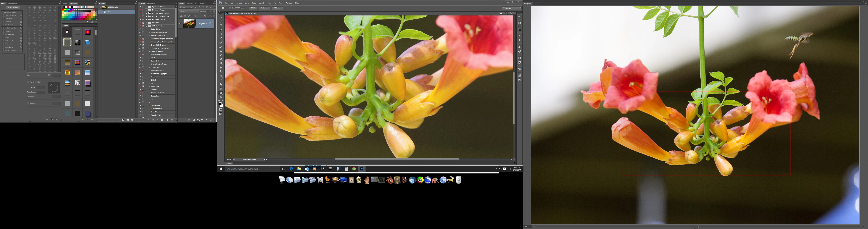This screenshot has height=229, width=868.
Task: Select the Crop tool
Action: click(x=221, y=34)
